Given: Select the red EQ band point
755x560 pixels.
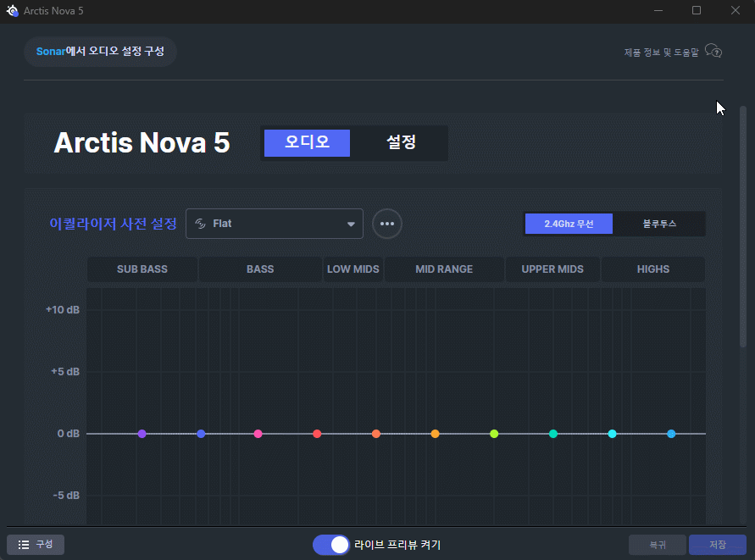Looking at the screenshot, I should (x=317, y=434).
